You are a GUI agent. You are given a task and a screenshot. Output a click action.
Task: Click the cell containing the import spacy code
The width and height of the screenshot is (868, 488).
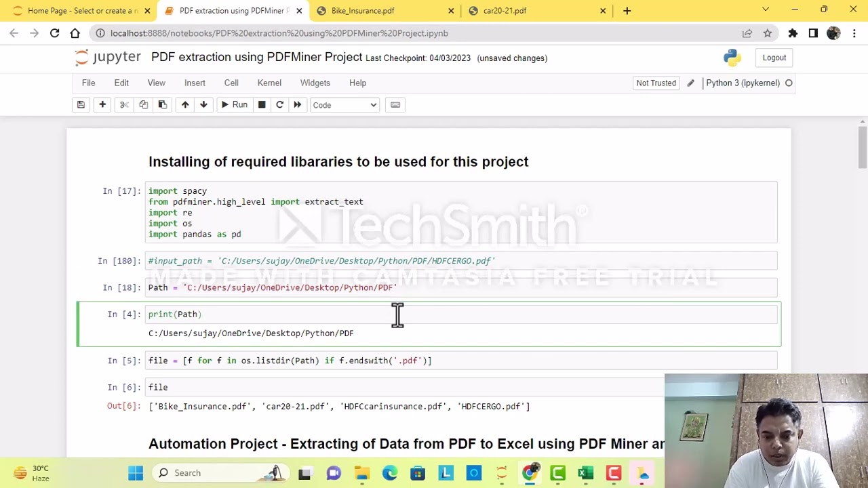click(461, 213)
